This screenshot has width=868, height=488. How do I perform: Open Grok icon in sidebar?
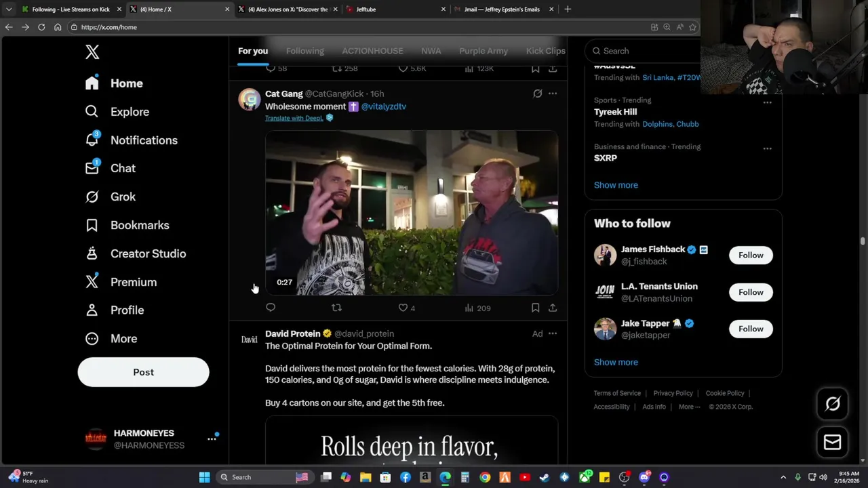point(92,197)
